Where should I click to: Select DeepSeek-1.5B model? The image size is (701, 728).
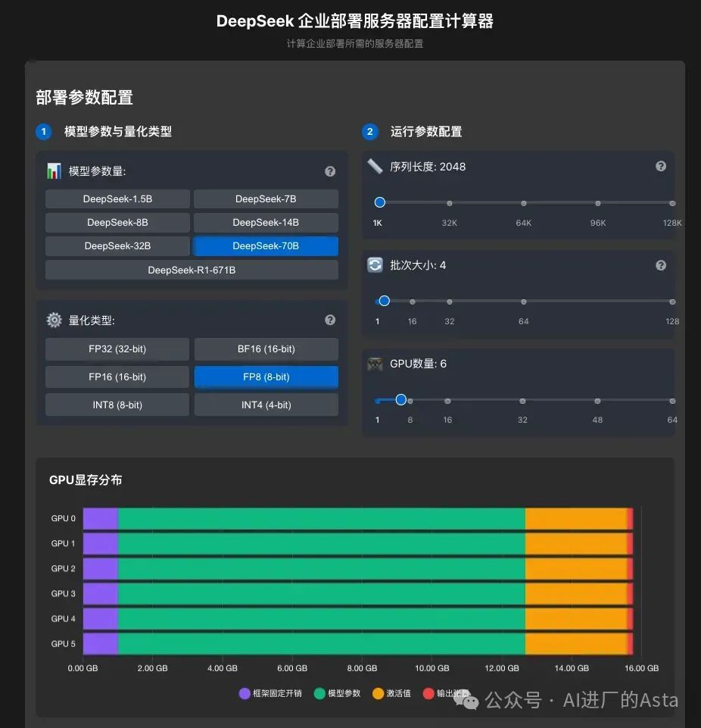[117, 198]
